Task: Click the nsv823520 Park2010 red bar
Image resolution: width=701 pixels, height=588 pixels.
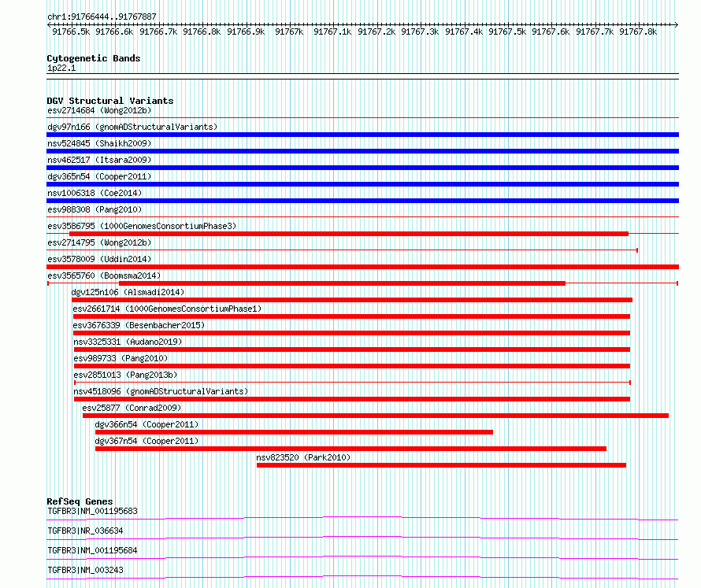Action: pyautogui.click(x=441, y=465)
